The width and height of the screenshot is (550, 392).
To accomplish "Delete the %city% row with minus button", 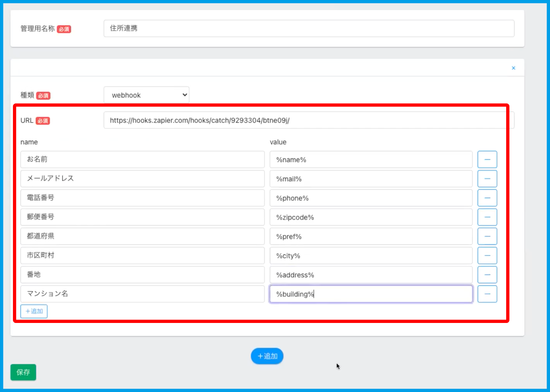I will point(487,256).
